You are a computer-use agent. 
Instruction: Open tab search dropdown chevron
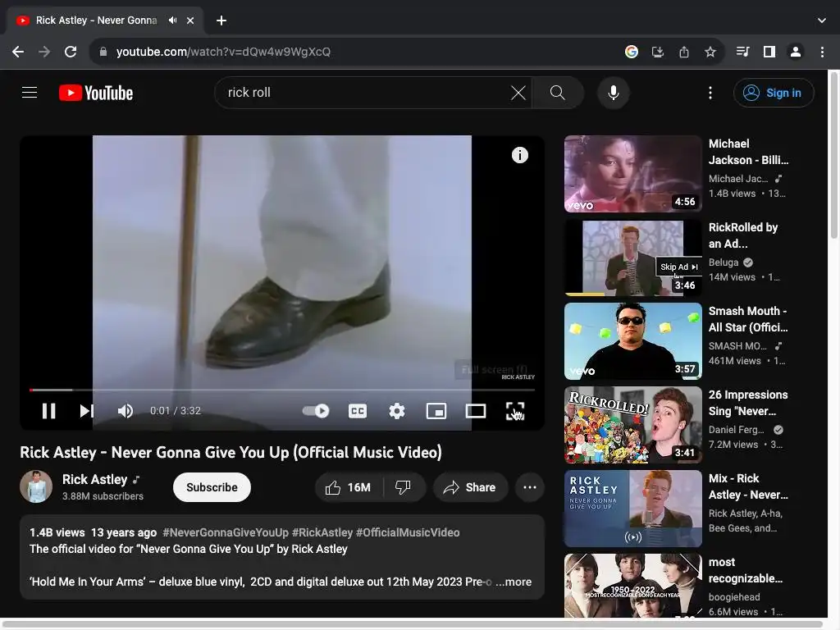tap(822, 21)
